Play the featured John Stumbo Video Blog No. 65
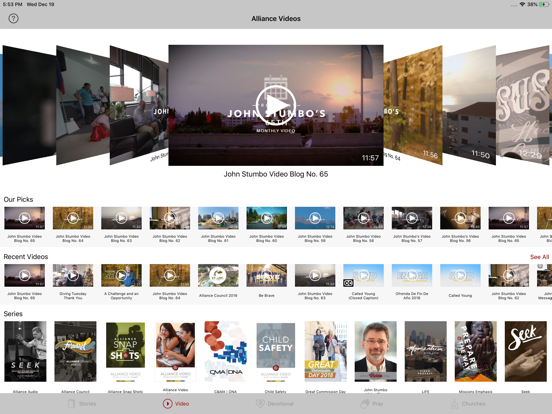Screen dimensions: 552x414 [x=276, y=105]
